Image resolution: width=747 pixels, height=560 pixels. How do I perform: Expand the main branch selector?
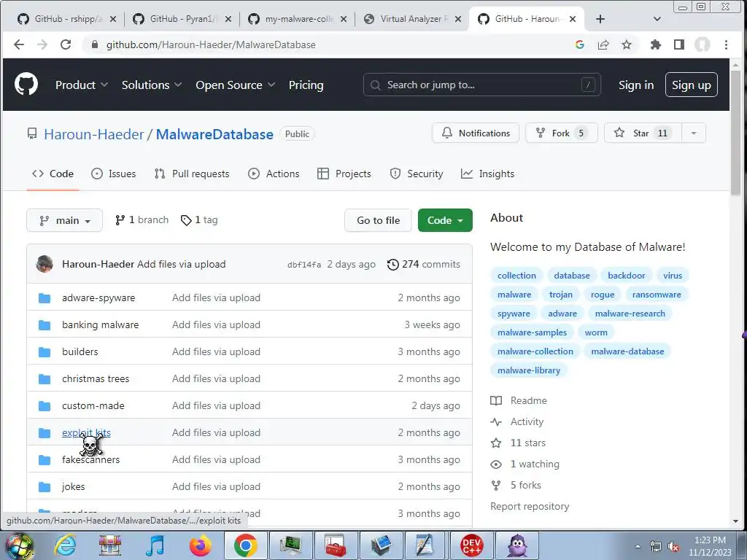[x=64, y=220]
